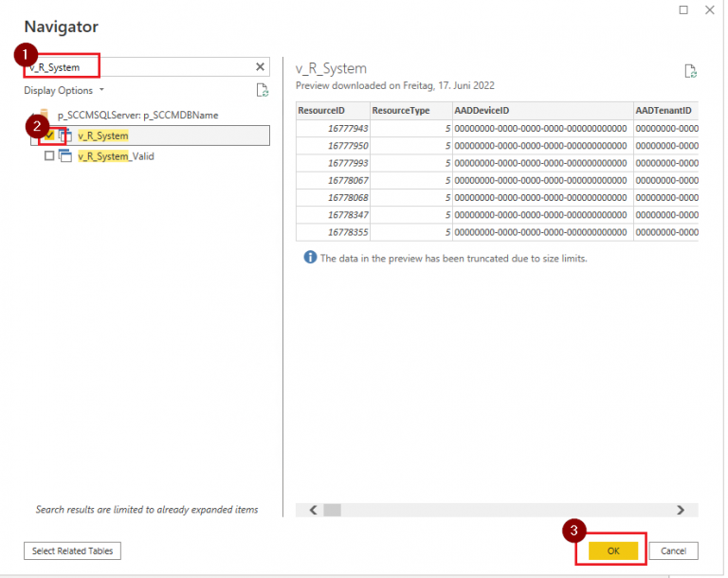
Task: Select the cell with ResourceID 16778355
Action: click(334, 232)
